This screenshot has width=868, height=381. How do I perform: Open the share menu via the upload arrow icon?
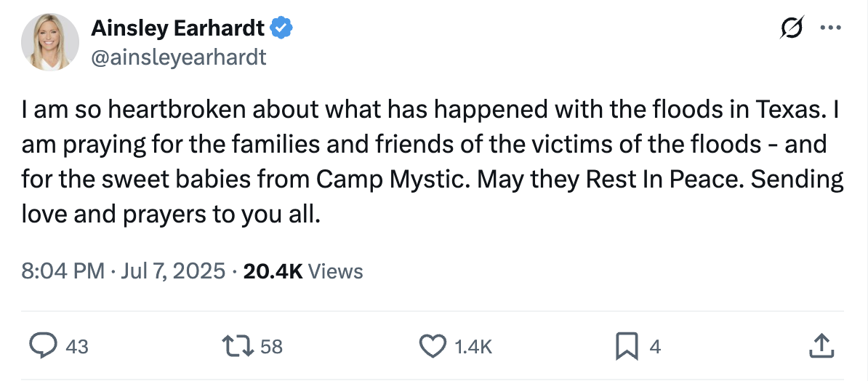click(x=819, y=347)
